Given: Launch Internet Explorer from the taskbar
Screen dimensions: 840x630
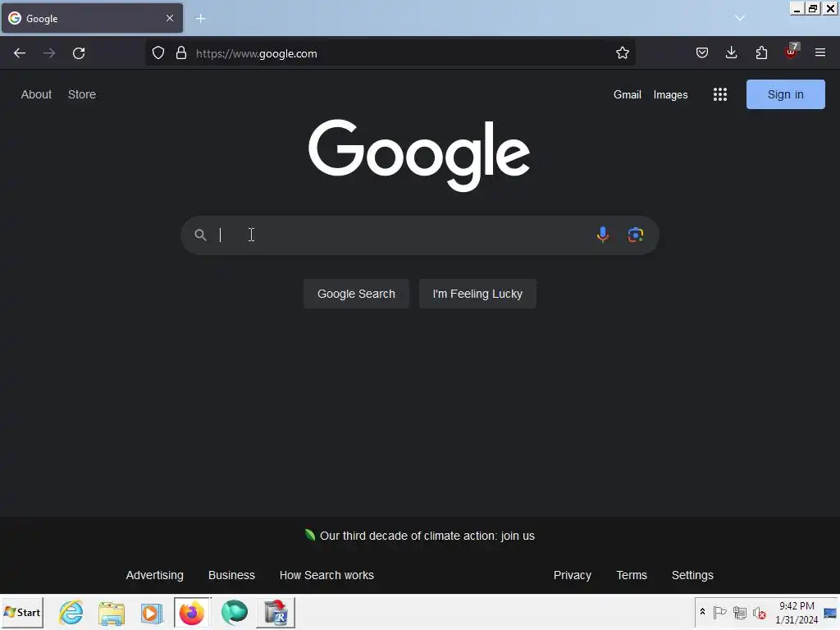Looking at the screenshot, I should tap(71, 612).
